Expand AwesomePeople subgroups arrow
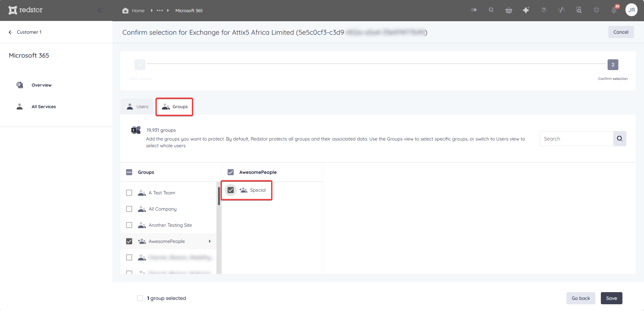The image size is (644, 311). (210, 241)
